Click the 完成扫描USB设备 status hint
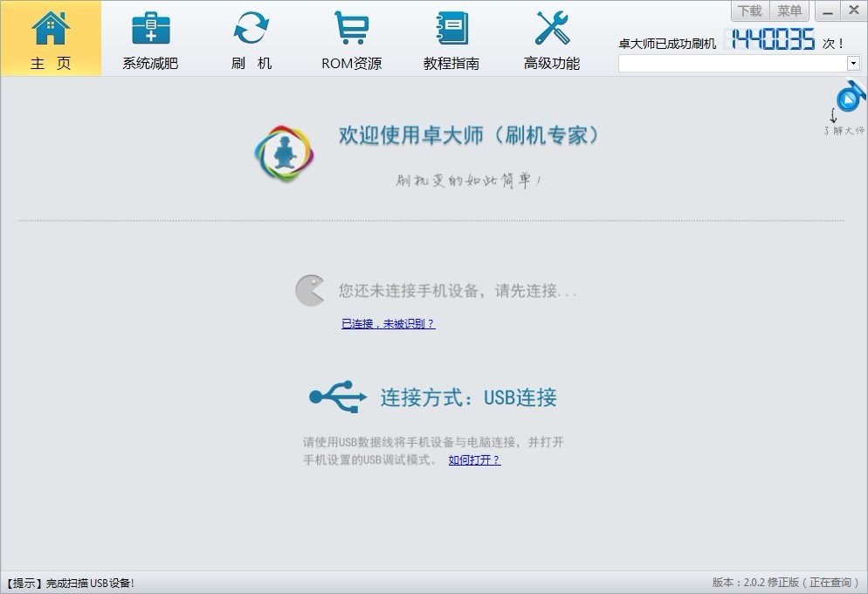This screenshot has width=868, height=594. pos(71,583)
